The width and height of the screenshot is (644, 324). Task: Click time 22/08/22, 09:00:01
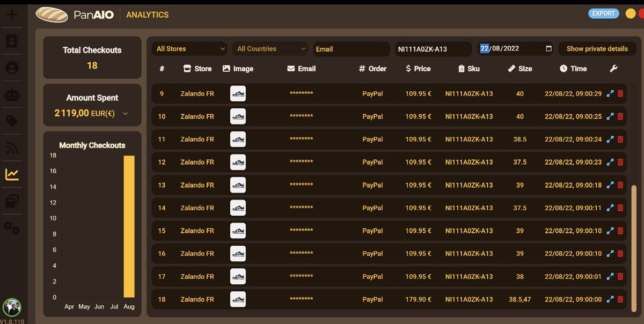point(573,277)
